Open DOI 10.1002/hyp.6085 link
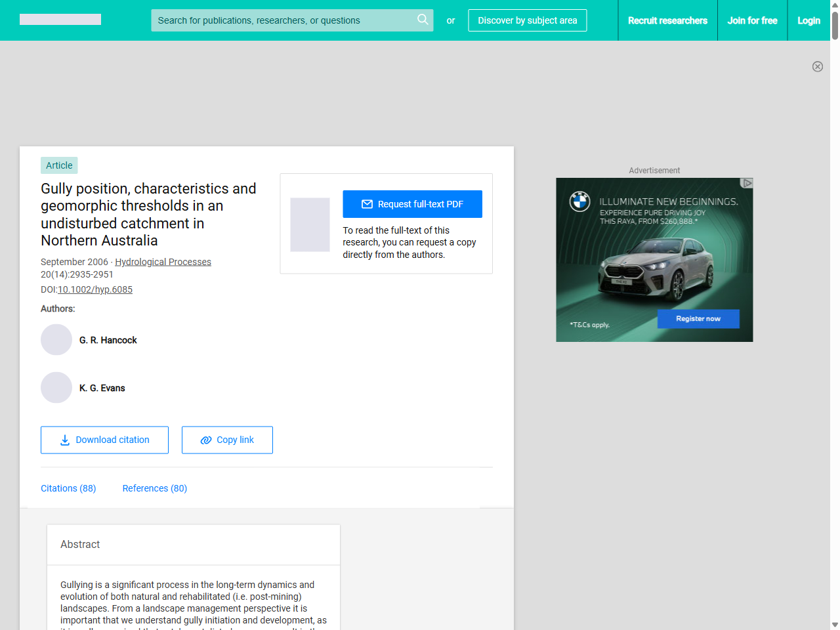The image size is (840, 630). click(95, 289)
